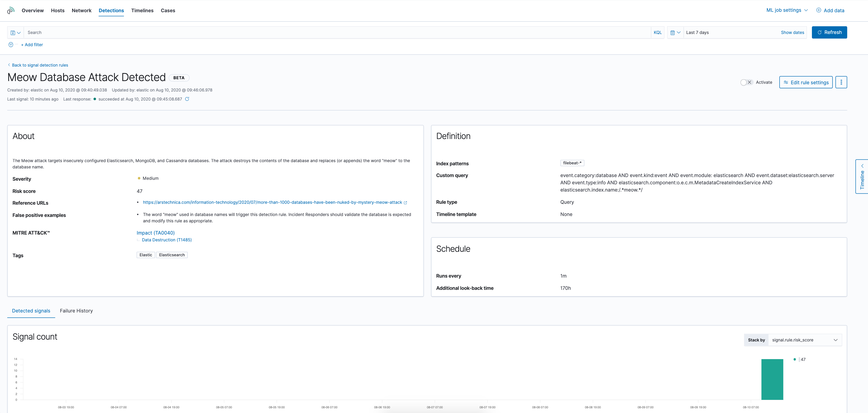Click the Elastic tag badge

coord(146,255)
